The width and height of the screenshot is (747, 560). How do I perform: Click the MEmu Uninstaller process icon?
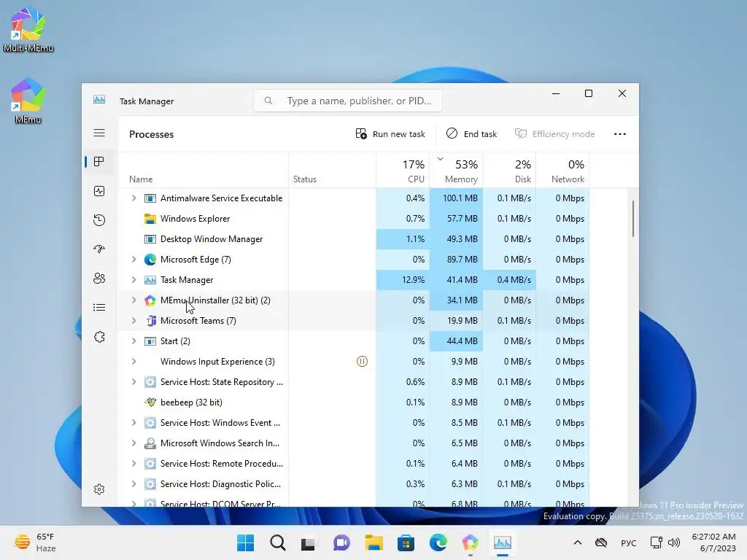(150, 300)
